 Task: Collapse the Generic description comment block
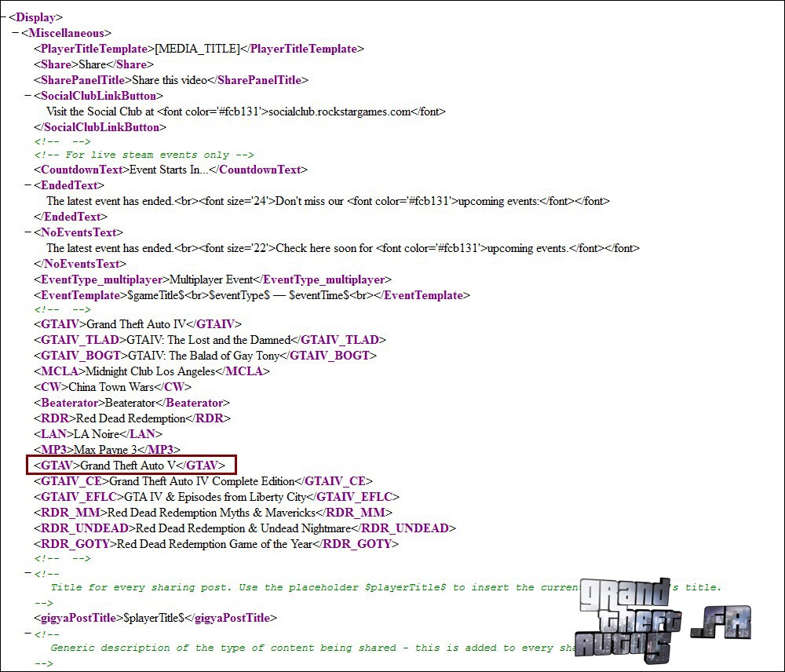click(28, 634)
